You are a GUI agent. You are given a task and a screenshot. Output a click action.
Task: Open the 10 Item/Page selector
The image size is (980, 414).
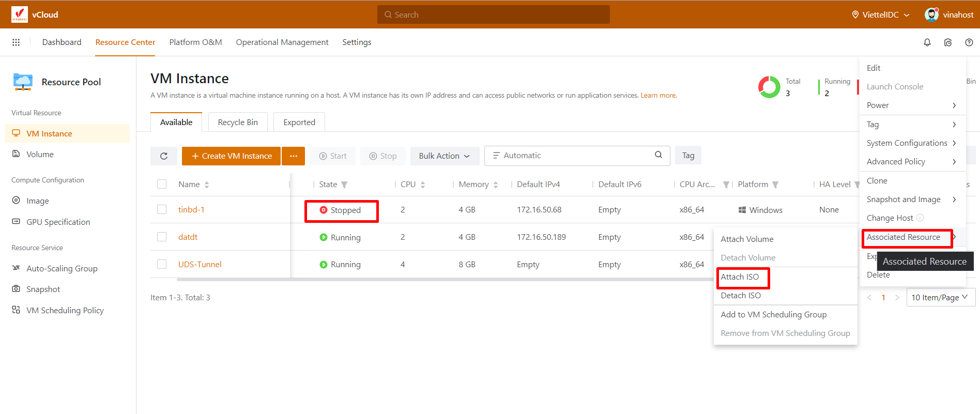[x=940, y=297]
